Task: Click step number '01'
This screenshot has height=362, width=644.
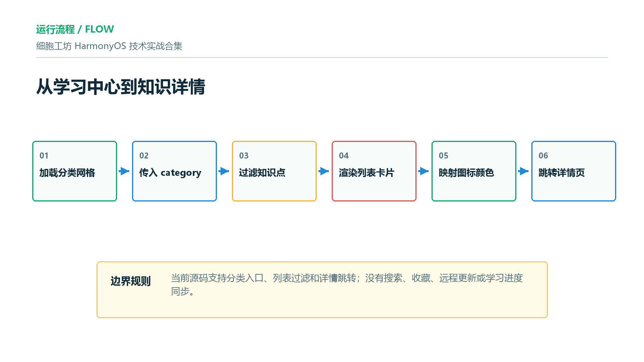Action: pos(44,156)
